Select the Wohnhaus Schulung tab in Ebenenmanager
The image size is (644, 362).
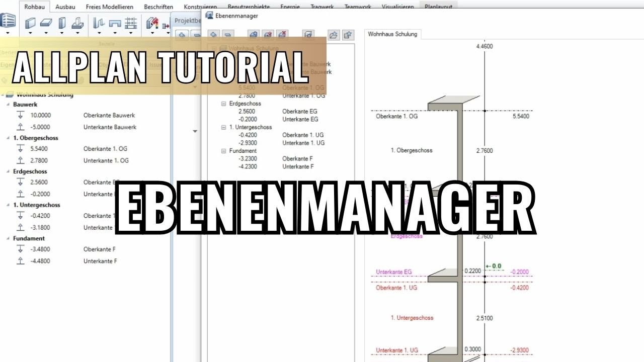point(392,34)
